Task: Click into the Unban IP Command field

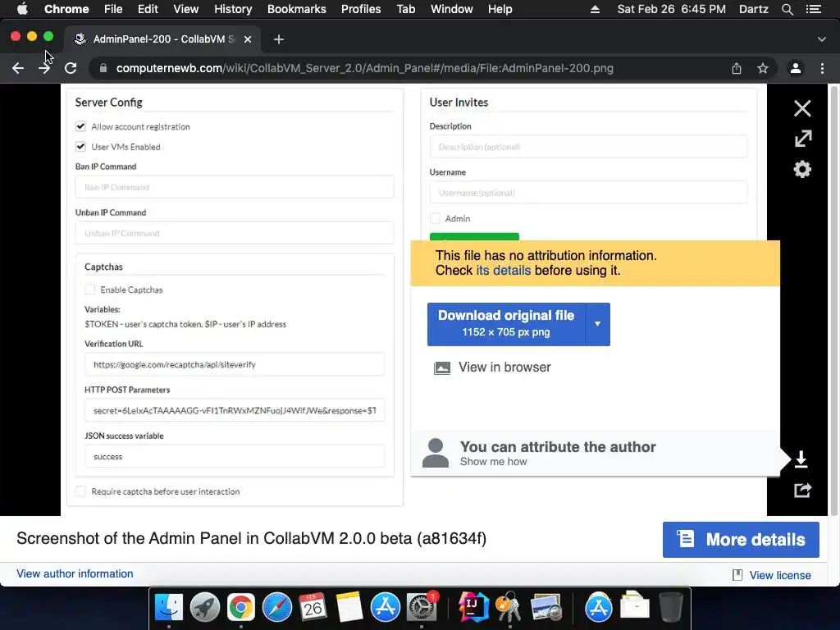Action: pyautogui.click(x=235, y=233)
